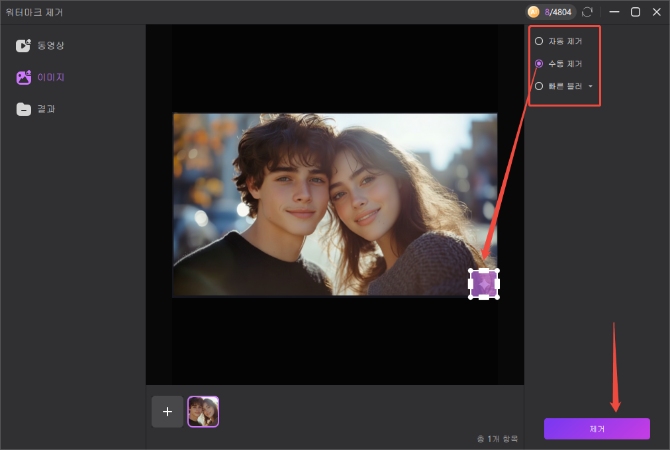Screen dimensions: 670x450
Task: Select the 수동 제거 radio option
Action: pos(540,63)
